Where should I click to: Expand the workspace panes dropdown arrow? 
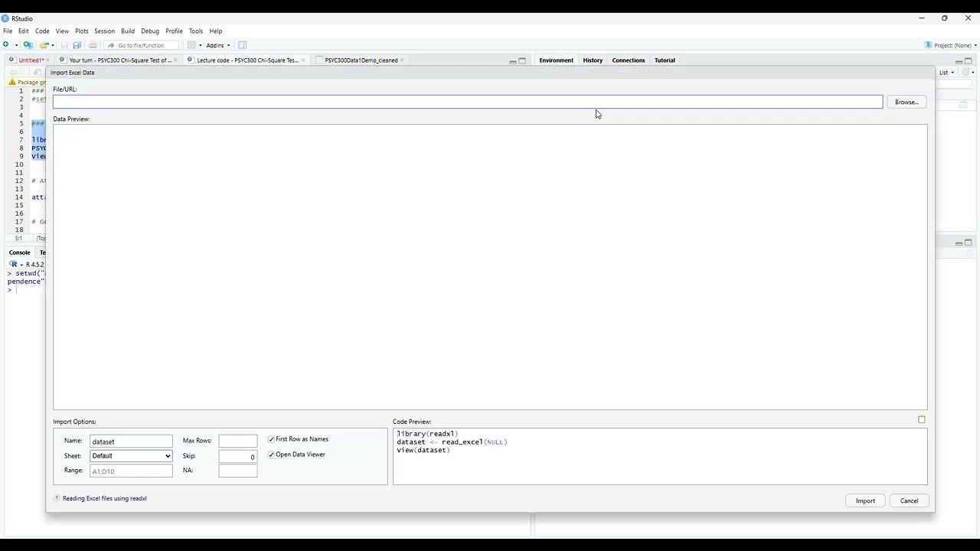pyautogui.click(x=201, y=45)
